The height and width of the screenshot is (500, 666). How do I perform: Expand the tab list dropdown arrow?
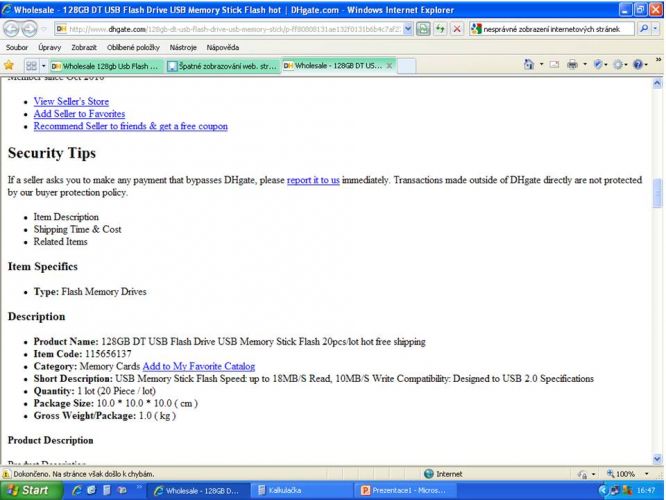[43, 66]
